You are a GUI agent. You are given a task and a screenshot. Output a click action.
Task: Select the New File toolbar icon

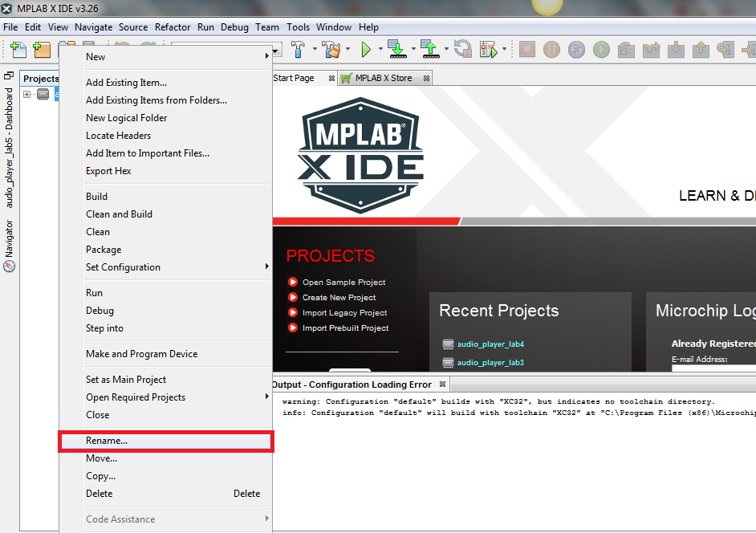(x=17, y=50)
